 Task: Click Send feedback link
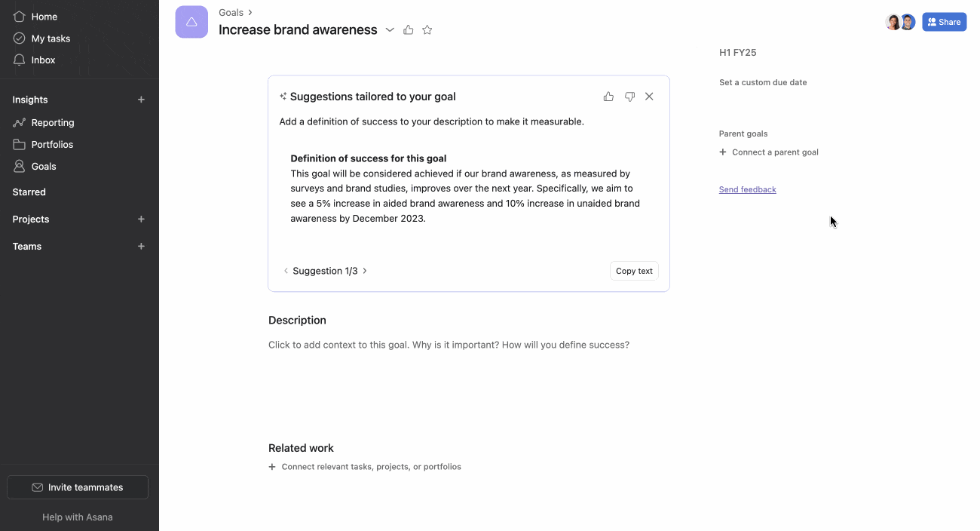click(x=747, y=190)
